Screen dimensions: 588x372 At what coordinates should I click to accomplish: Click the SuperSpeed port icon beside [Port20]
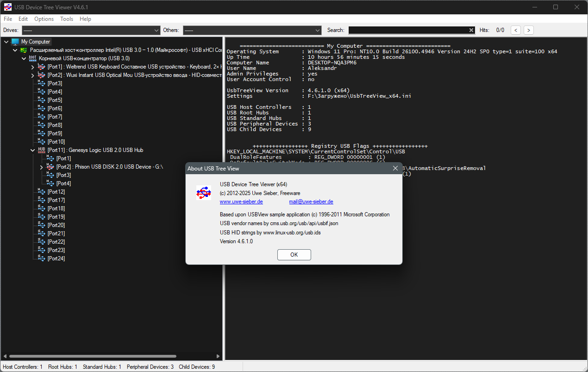coord(42,225)
